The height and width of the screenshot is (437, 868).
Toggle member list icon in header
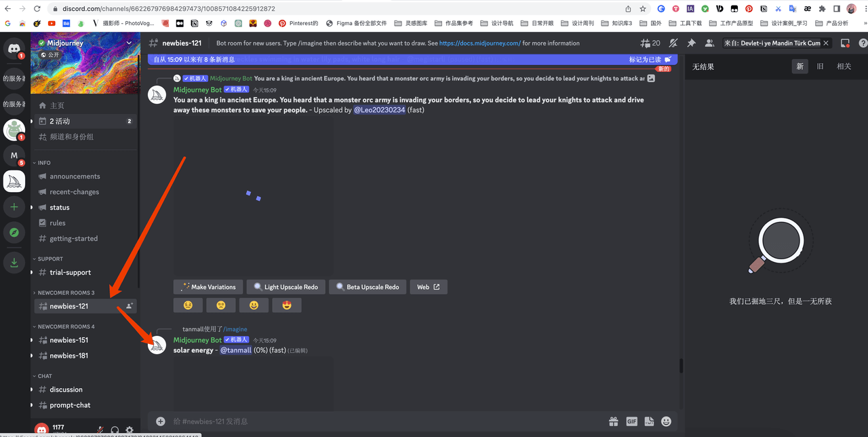click(709, 43)
